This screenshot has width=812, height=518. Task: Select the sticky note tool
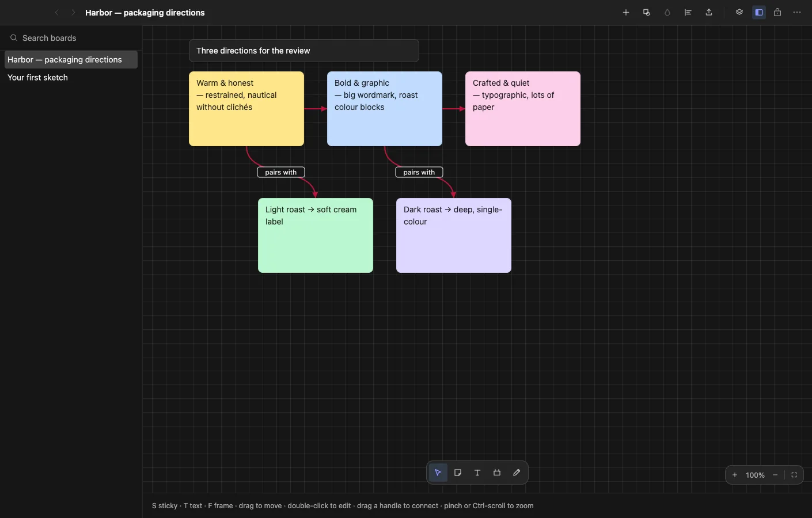(x=458, y=473)
